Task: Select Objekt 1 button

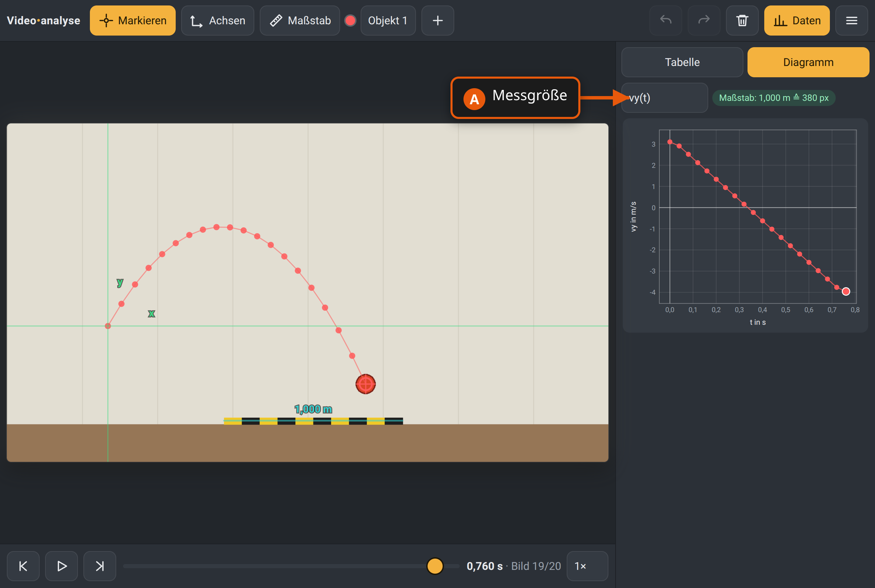Action: (x=388, y=21)
